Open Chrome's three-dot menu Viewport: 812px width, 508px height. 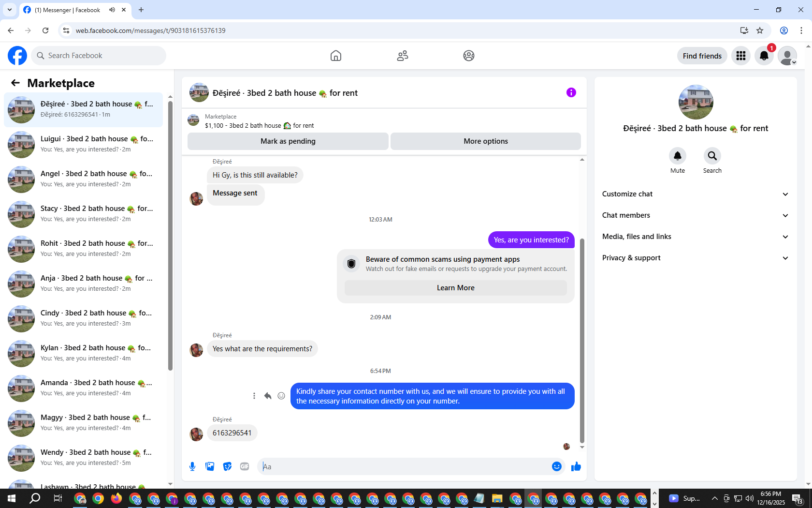click(x=801, y=30)
